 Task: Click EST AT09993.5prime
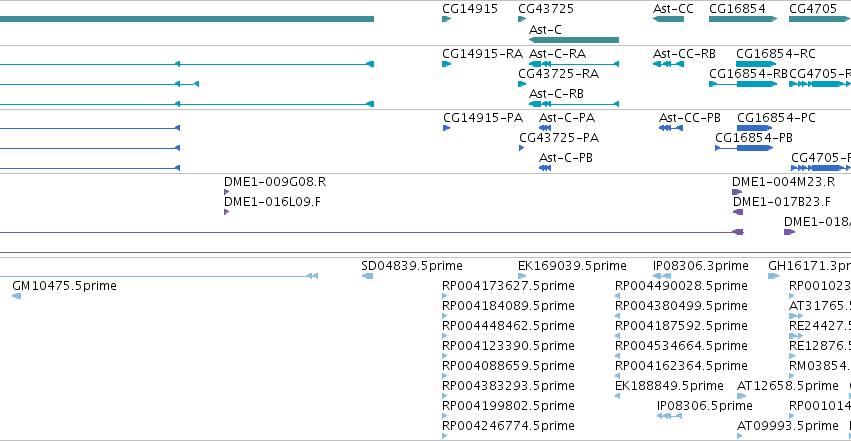[x=740, y=437]
